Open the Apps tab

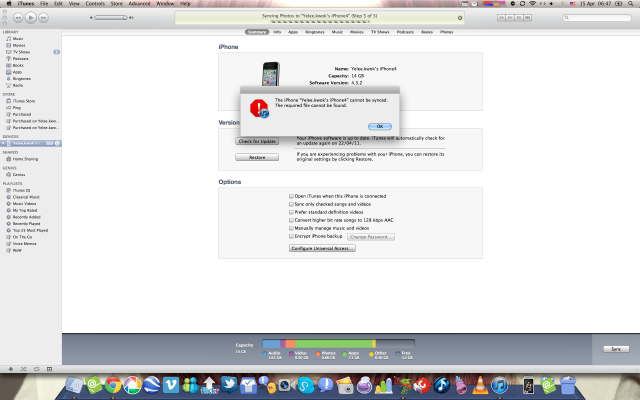coord(293,32)
